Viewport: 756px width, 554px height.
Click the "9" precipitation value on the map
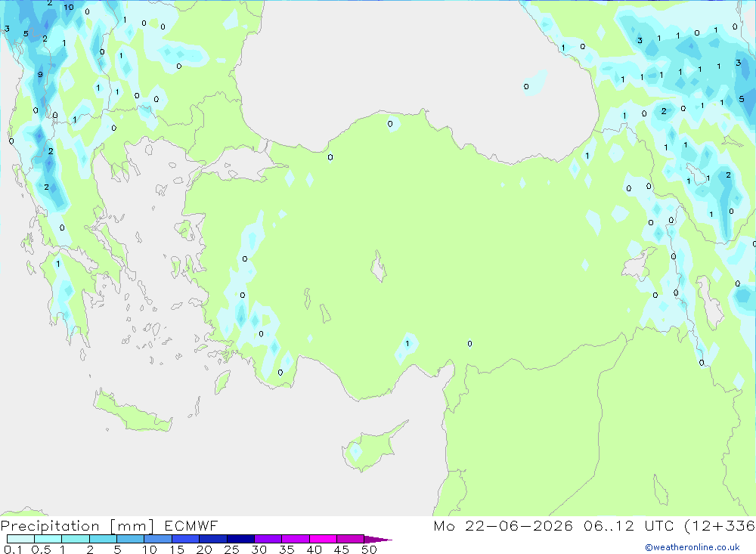point(40,75)
